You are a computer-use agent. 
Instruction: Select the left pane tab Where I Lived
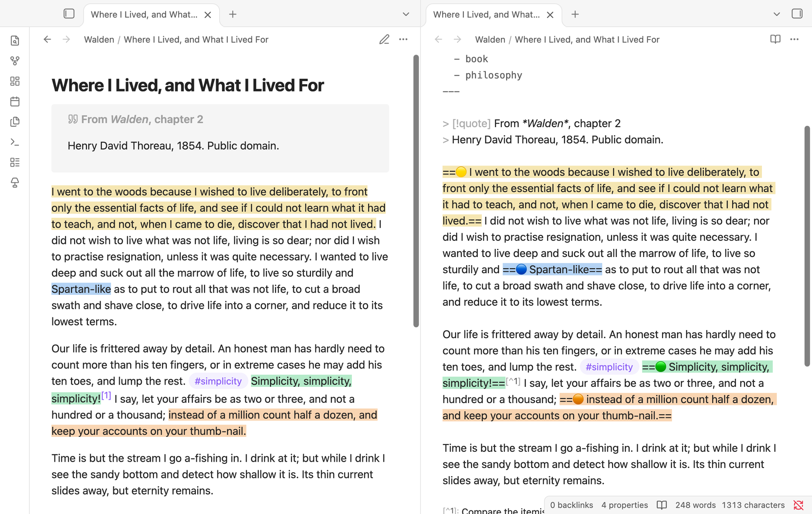click(151, 14)
